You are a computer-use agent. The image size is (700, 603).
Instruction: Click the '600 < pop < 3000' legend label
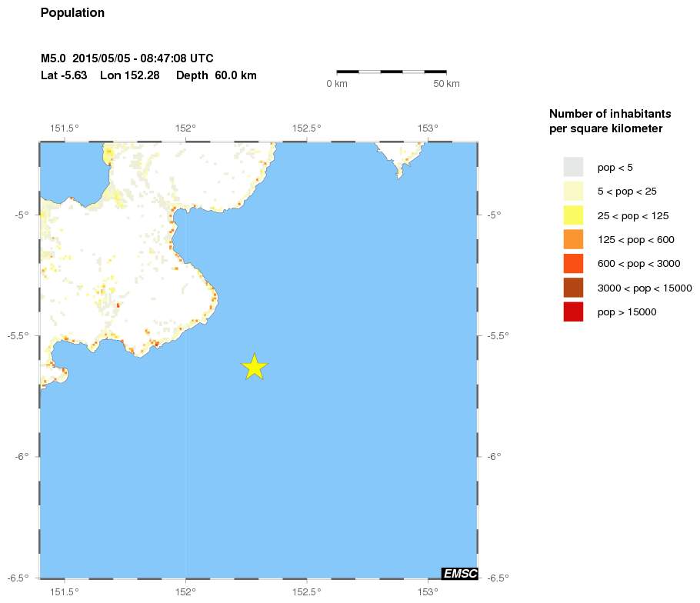tap(638, 265)
